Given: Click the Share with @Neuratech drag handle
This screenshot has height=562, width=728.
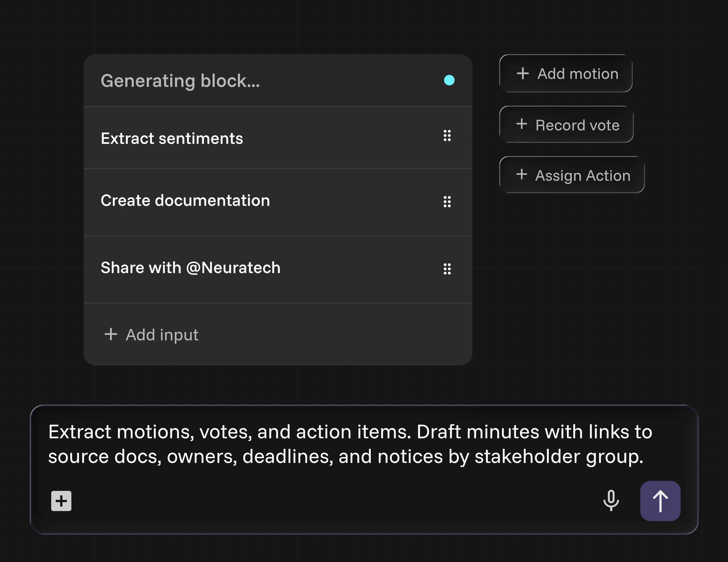Looking at the screenshot, I should point(447,269).
